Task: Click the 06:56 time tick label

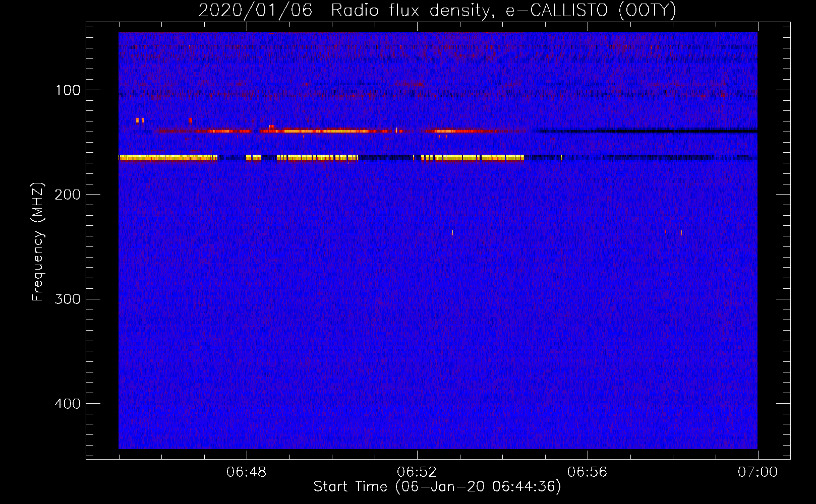Action: coord(588,472)
